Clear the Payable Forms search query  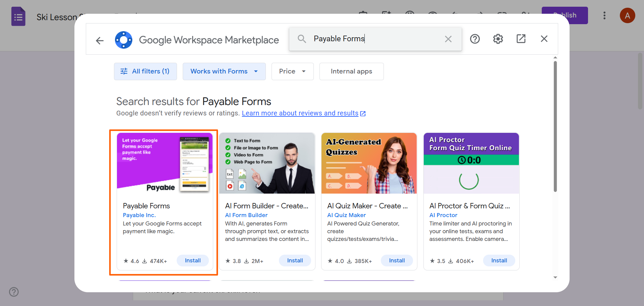click(448, 39)
